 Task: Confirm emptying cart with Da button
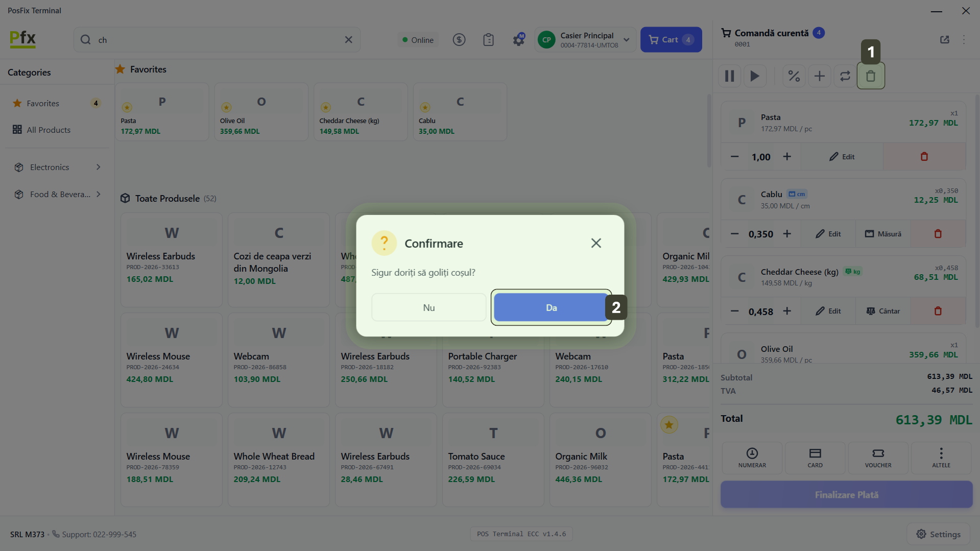click(551, 307)
